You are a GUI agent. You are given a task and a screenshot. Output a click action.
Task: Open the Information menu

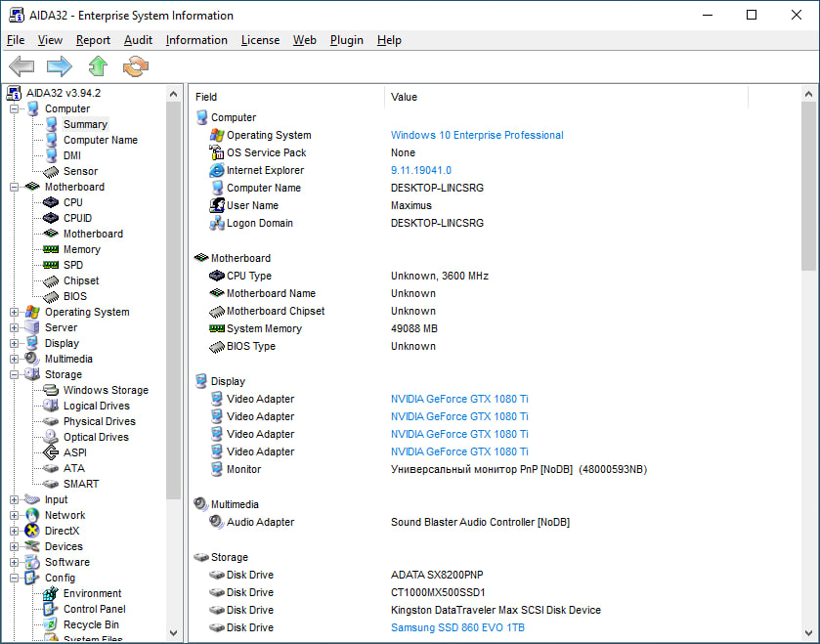(x=196, y=40)
